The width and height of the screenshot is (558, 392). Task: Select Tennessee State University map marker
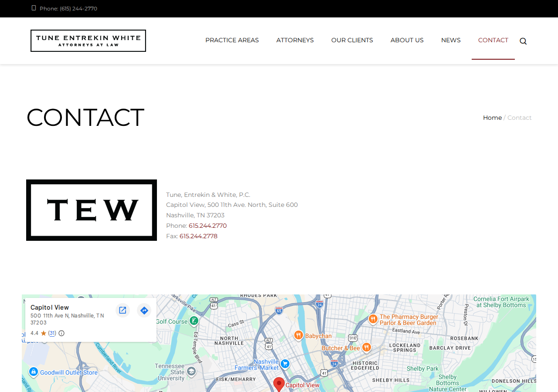[191, 371]
